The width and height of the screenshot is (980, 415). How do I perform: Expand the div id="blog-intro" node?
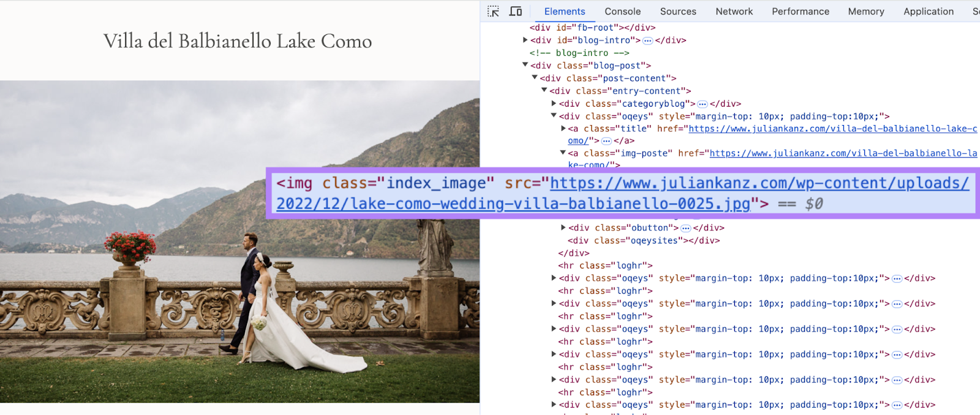tap(526, 40)
